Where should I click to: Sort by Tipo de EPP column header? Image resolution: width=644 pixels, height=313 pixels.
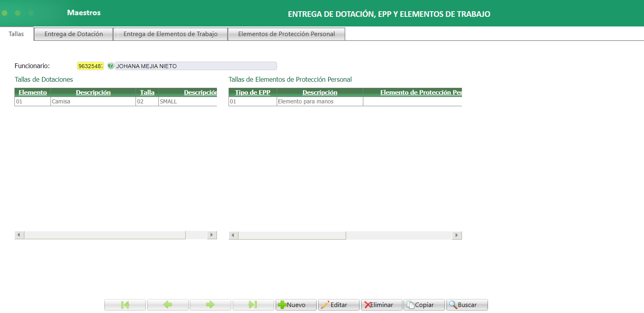253,93
